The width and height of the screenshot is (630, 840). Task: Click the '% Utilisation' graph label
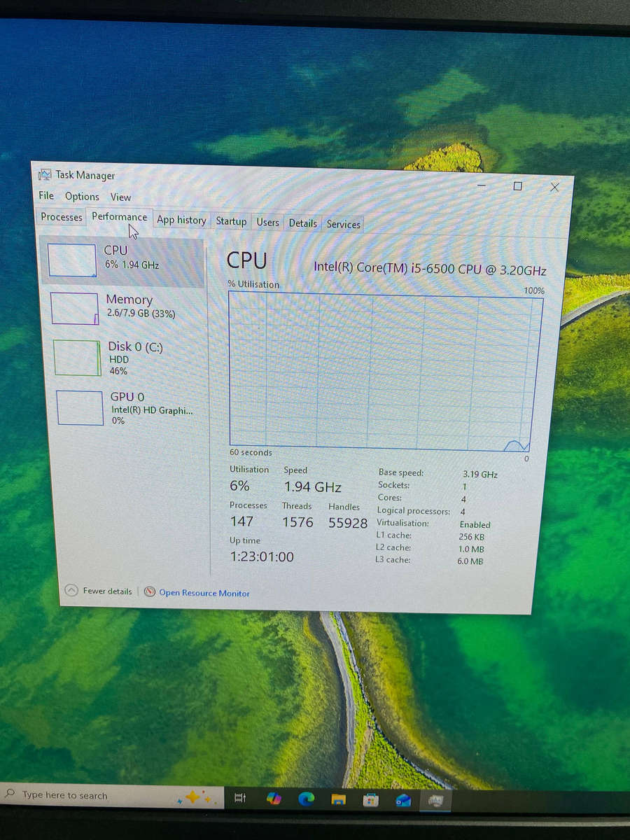(x=253, y=284)
